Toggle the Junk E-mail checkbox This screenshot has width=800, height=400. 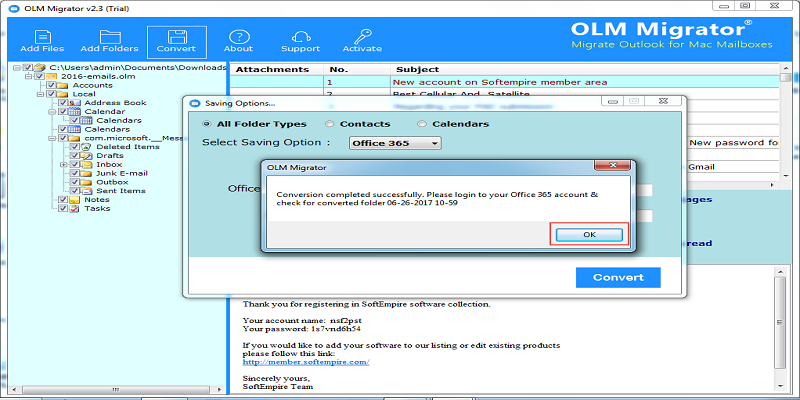pyautogui.click(x=75, y=173)
